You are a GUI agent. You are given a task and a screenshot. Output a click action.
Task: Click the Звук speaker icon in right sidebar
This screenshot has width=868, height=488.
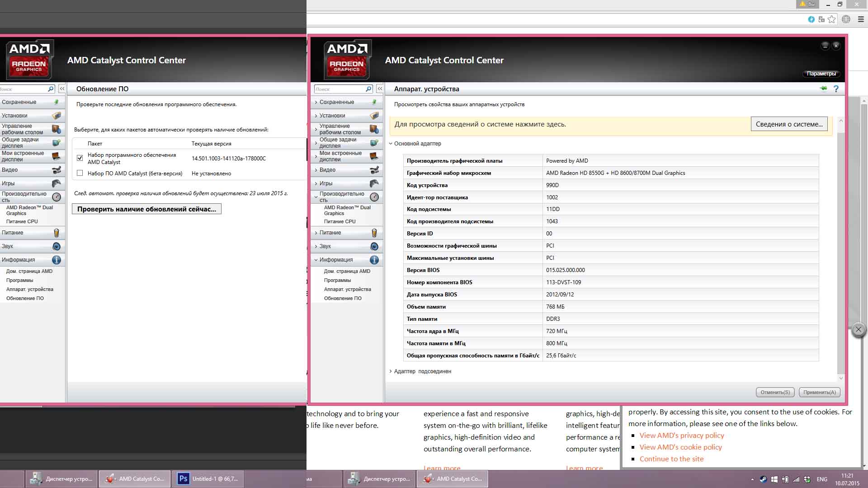[374, 246]
